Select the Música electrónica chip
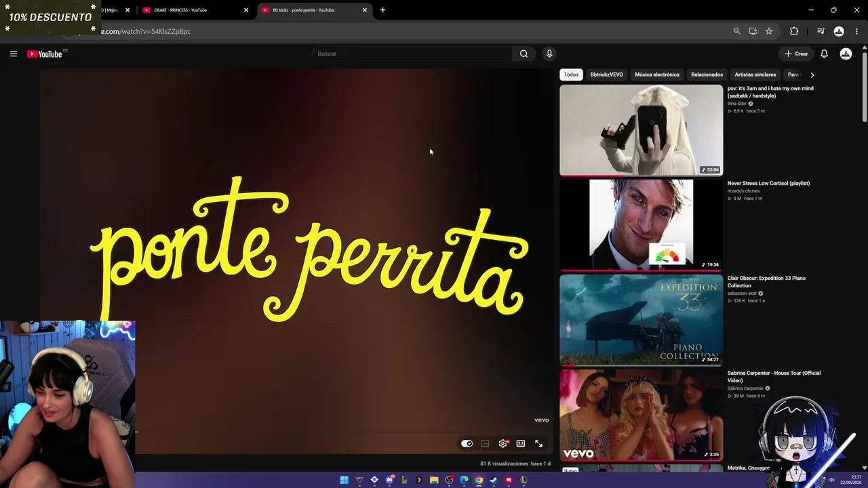 click(x=657, y=75)
